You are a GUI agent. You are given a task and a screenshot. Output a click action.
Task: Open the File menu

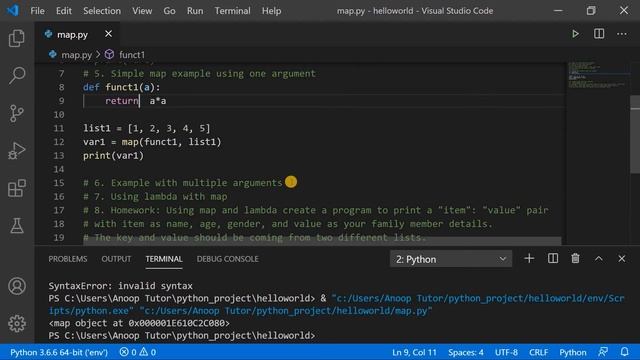[38, 11]
